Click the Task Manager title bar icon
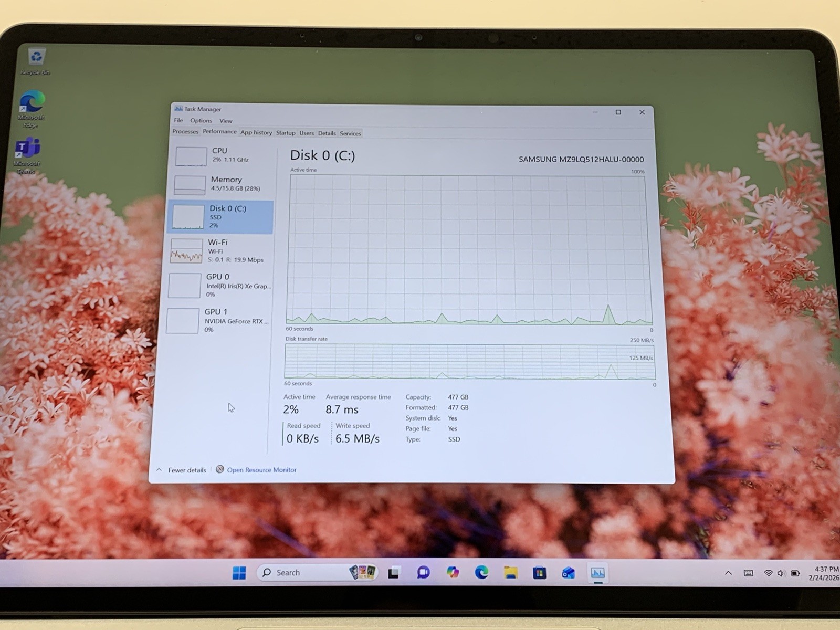The image size is (840, 630). click(178, 109)
